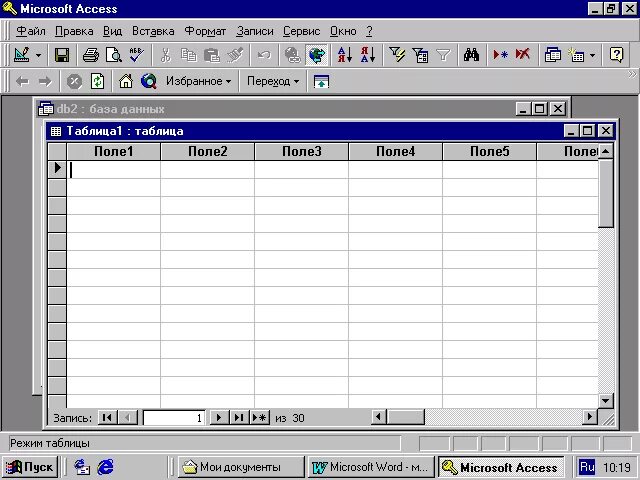Sort ascending А-Я icon
This screenshot has width=640, height=480.
(x=345, y=55)
